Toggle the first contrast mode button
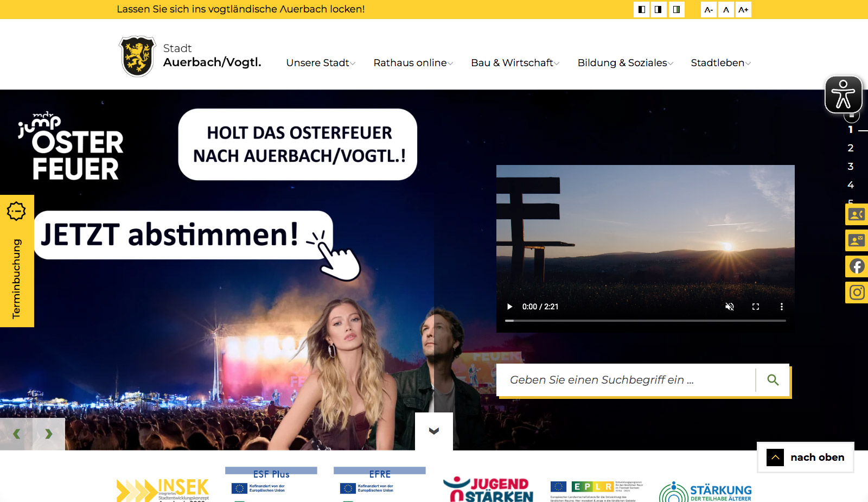 click(641, 10)
